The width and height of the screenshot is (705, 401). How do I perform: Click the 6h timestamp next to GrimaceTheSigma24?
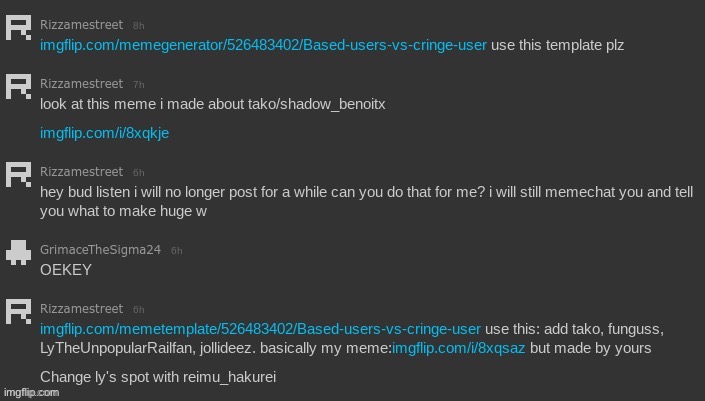(177, 250)
